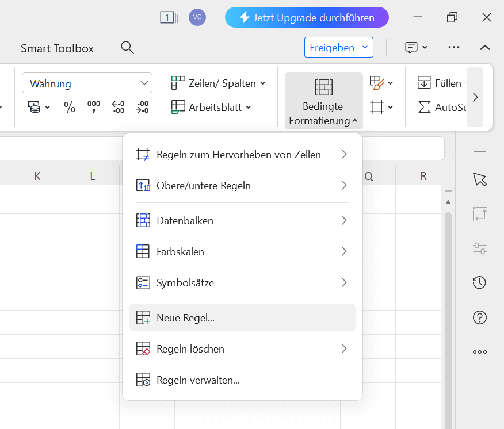Open the Währung number format dropdown

[87, 83]
